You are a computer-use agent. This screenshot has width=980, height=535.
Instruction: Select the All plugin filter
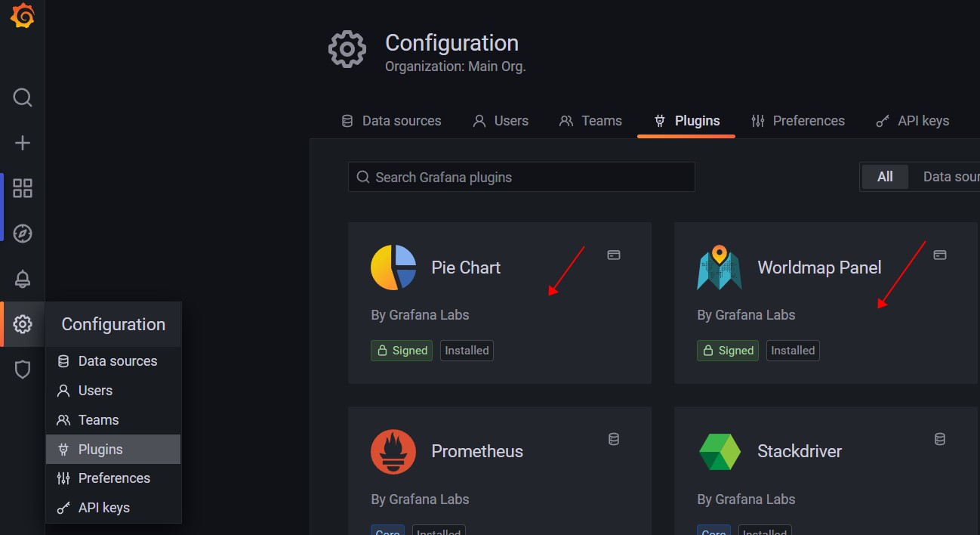(885, 177)
